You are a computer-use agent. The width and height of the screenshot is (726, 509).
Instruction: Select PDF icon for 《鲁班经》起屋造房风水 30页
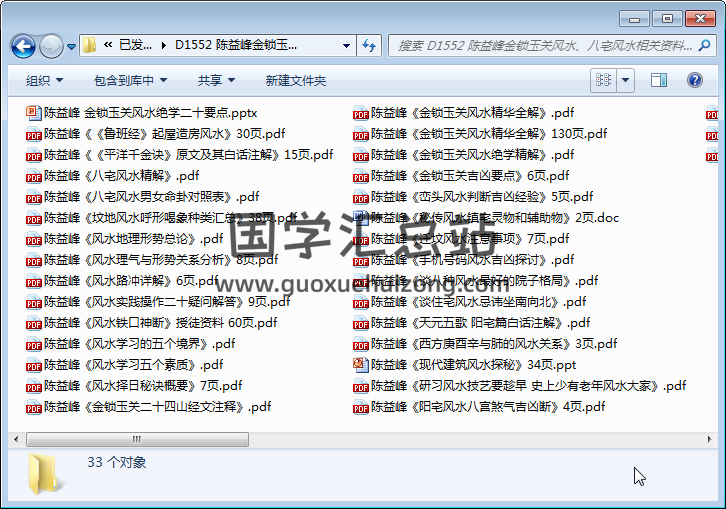pyautogui.click(x=33, y=134)
